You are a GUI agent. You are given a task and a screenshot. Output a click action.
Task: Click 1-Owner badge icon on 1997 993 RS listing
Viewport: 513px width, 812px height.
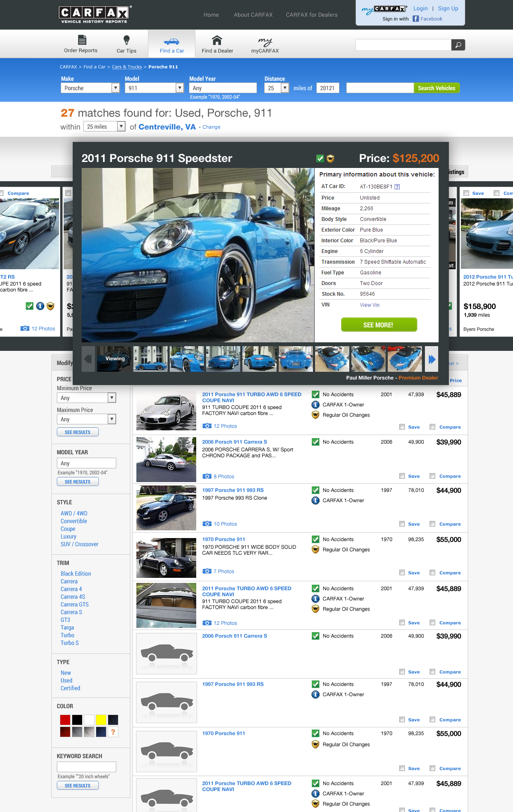(x=315, y=500)
